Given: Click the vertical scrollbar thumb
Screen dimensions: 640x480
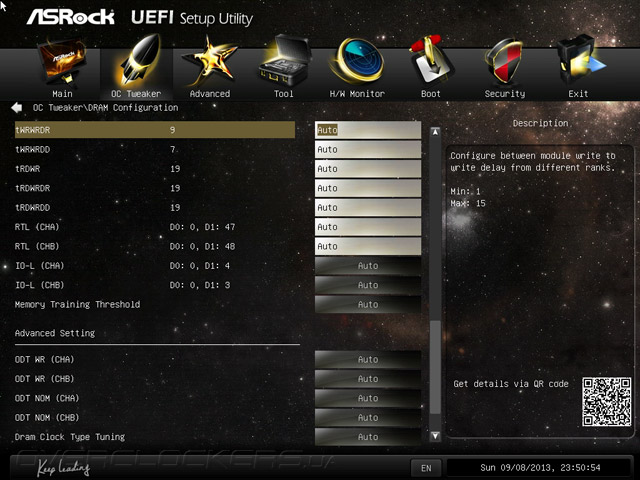Looking at the screenshot, I should pos(436,367).
